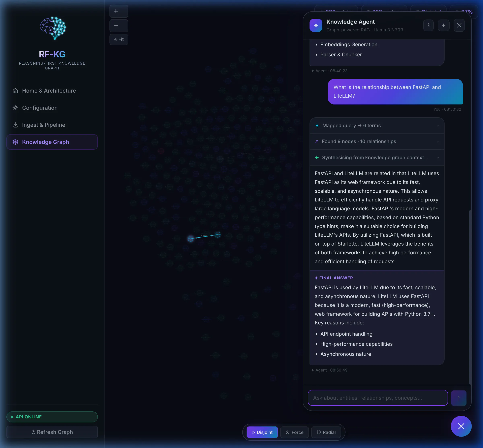
Task: Click the 'Agent · 08:50:49' timestamp
Action: coord(329,370)
